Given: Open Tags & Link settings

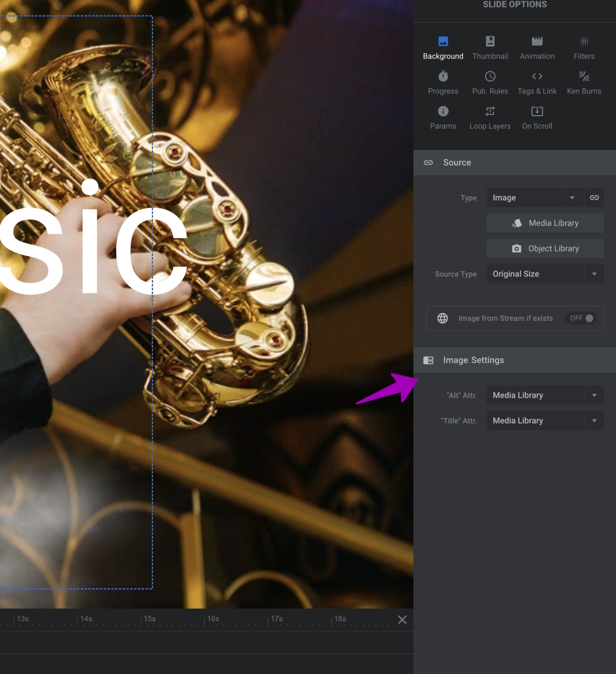Looking at the screenshot, I should [x=537, y=83].
